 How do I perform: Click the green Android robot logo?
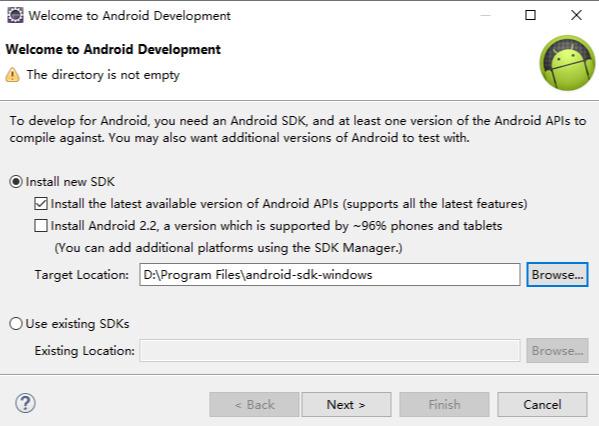567,63
